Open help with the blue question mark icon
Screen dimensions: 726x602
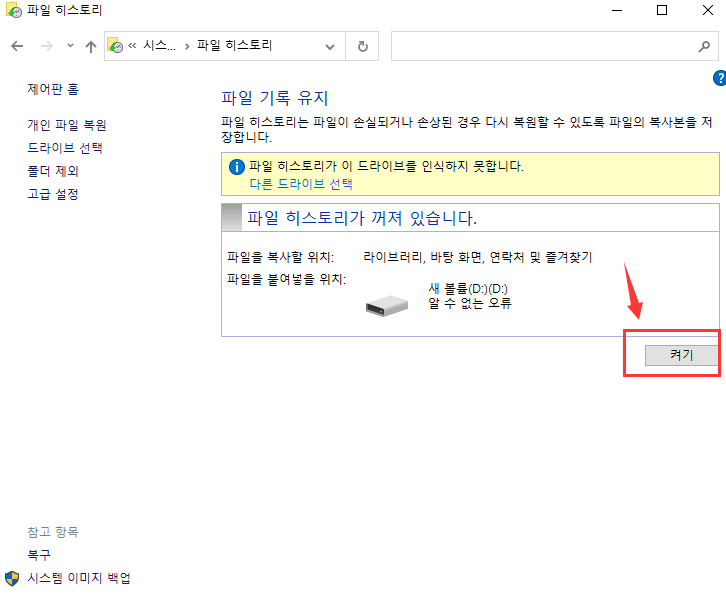(x=720, y=78)
